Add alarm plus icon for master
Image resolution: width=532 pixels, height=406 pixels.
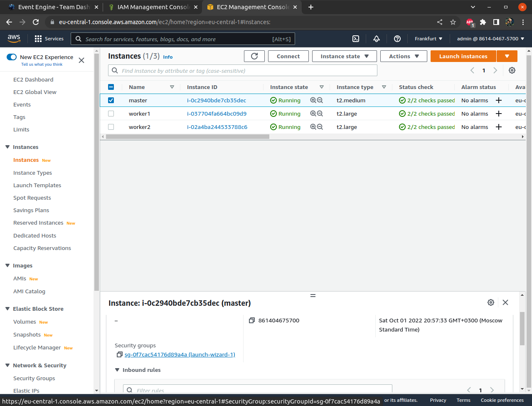[x=499, y=100]
